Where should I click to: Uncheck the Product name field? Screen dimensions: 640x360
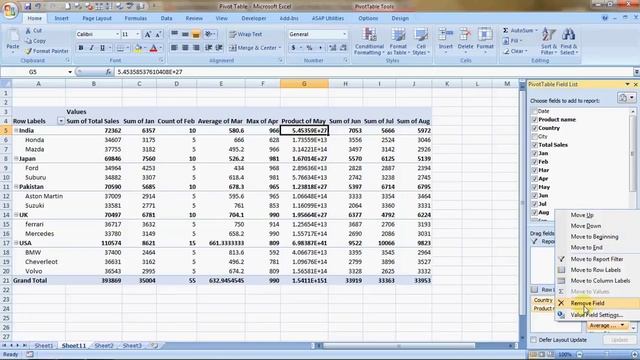[534, 120]
